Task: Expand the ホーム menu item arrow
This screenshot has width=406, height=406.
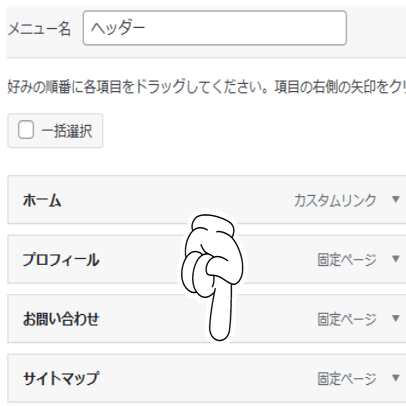Action: [x=395, y=199]
